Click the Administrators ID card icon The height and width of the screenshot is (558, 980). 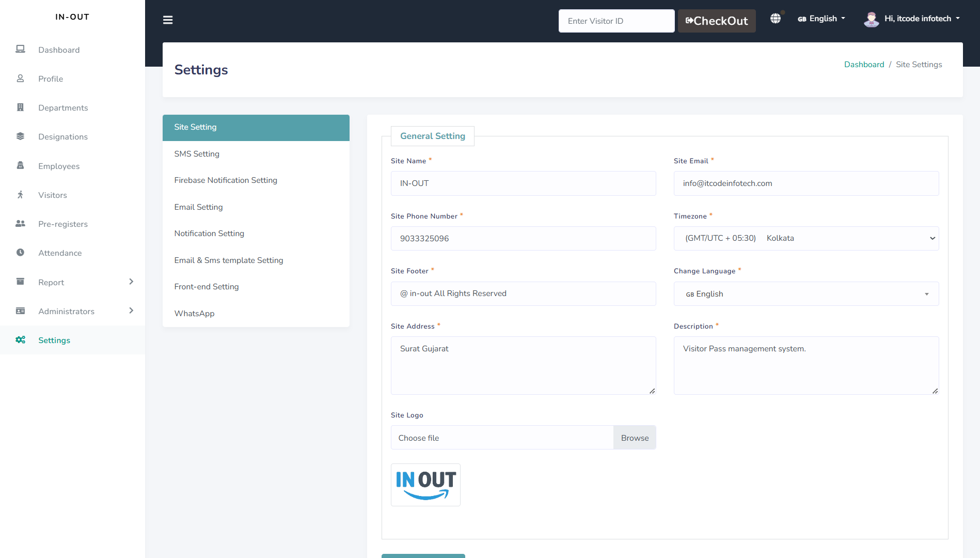(x=20, y=311)
